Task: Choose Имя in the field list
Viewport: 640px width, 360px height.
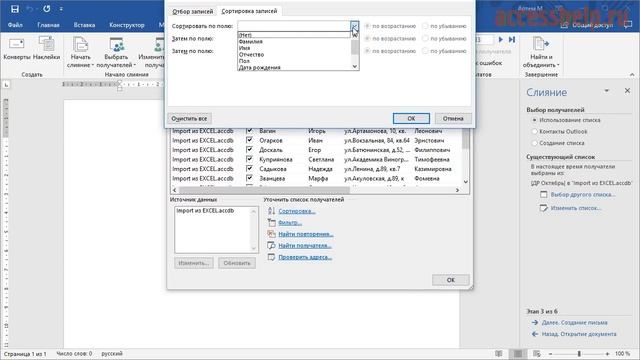Action: coord(294,48)
